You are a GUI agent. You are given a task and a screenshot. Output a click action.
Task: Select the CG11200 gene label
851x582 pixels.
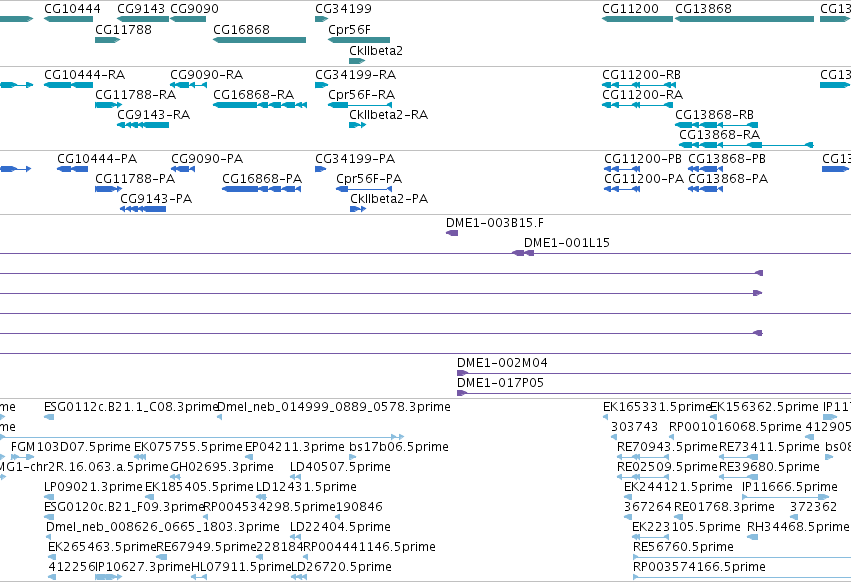631,9
